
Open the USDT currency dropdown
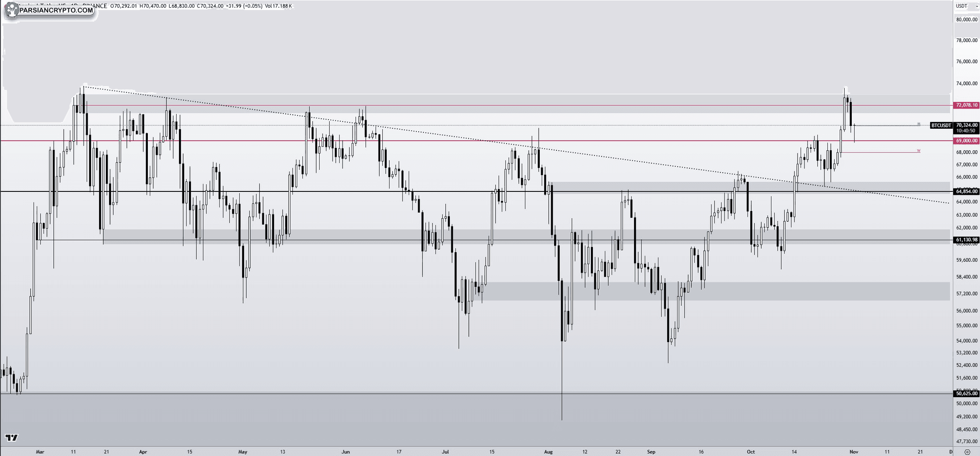(967, 6)
